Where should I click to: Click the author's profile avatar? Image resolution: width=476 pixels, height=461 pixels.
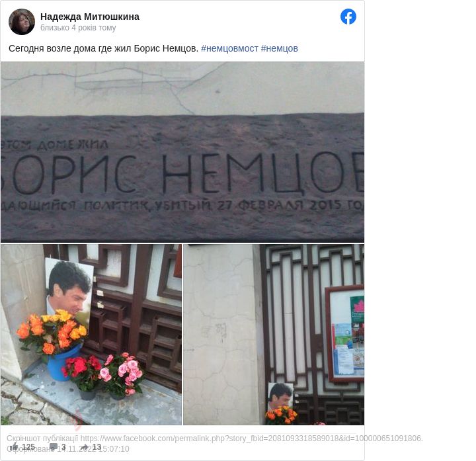point(22,22)
